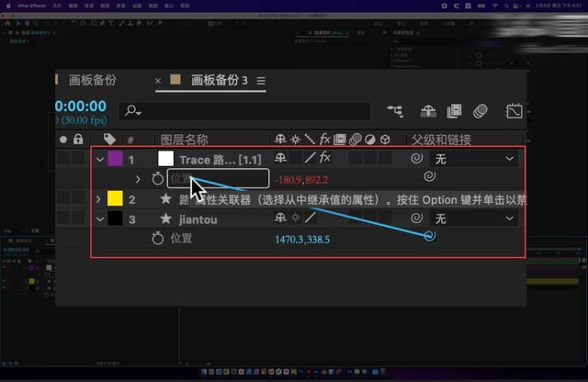
Task: Expand Trace layer position property chevron
Action: (x=138, y=179)
